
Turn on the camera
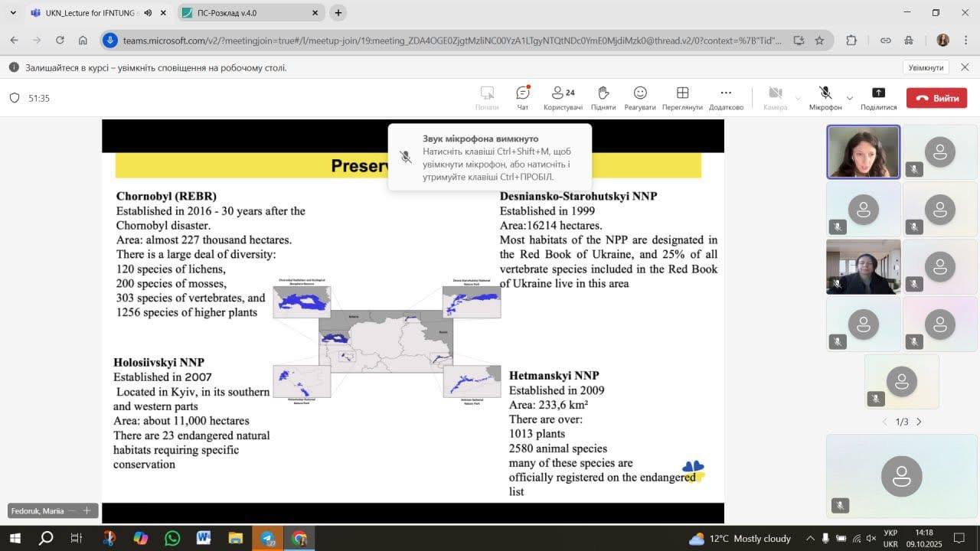(x=775, y=97)
